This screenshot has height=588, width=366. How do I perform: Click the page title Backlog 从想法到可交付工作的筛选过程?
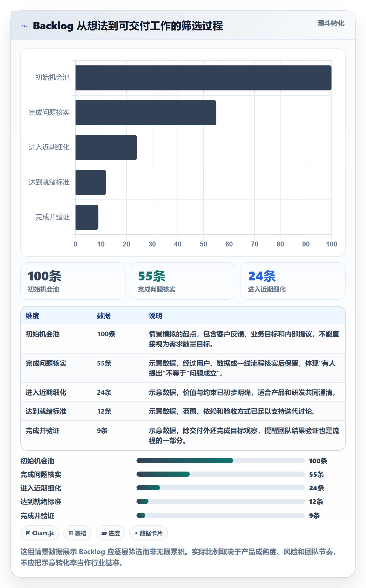point(128,26)
